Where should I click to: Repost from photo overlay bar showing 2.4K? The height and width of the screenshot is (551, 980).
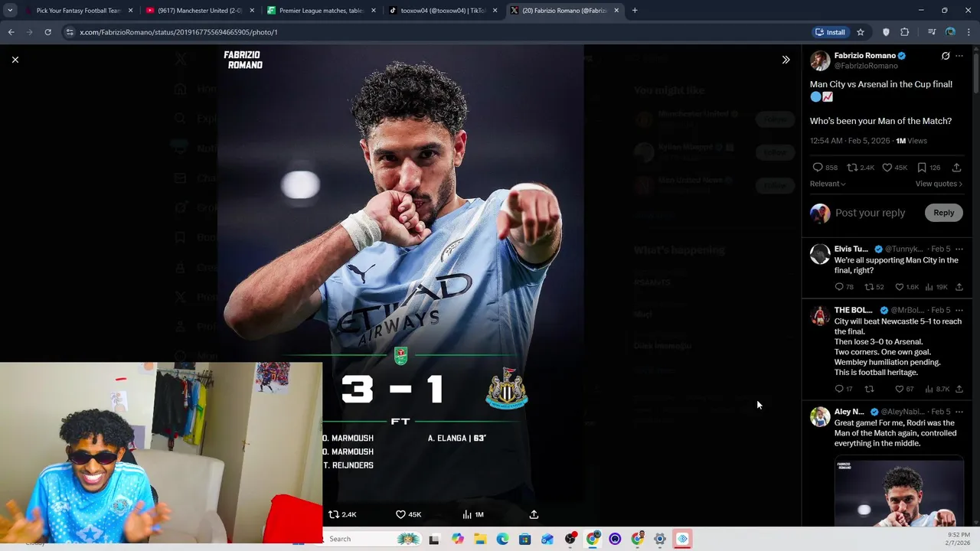342,514
